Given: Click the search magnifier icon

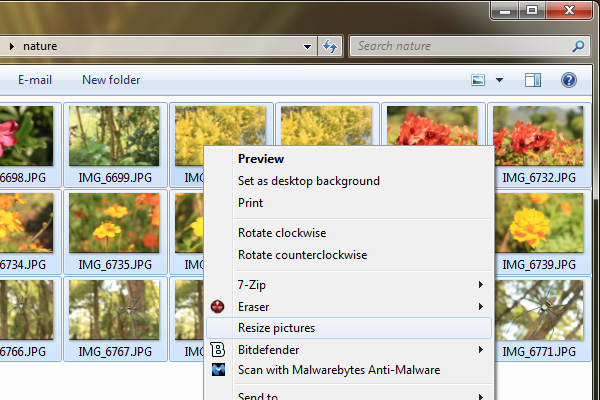Looking at the screenshot, I should [578, 46].
